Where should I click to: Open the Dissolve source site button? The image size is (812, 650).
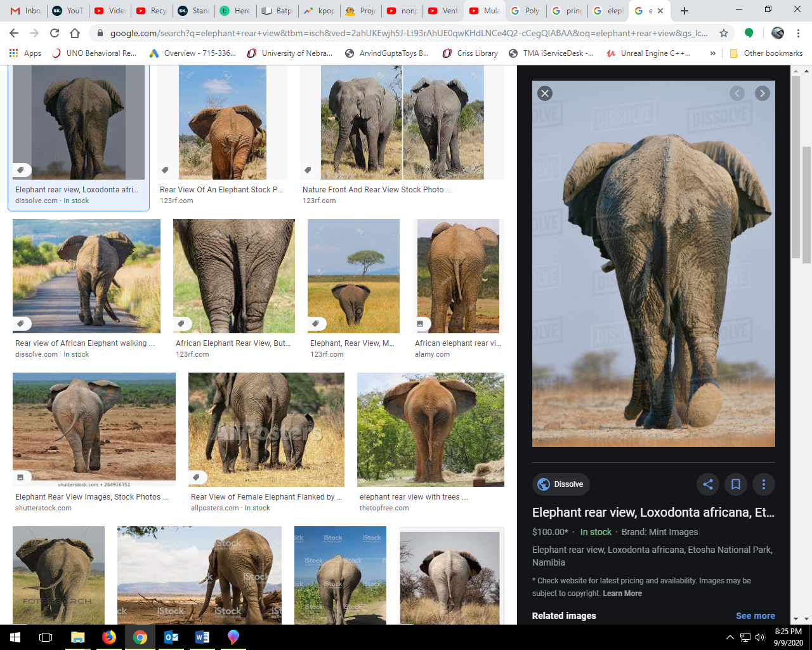561,484
